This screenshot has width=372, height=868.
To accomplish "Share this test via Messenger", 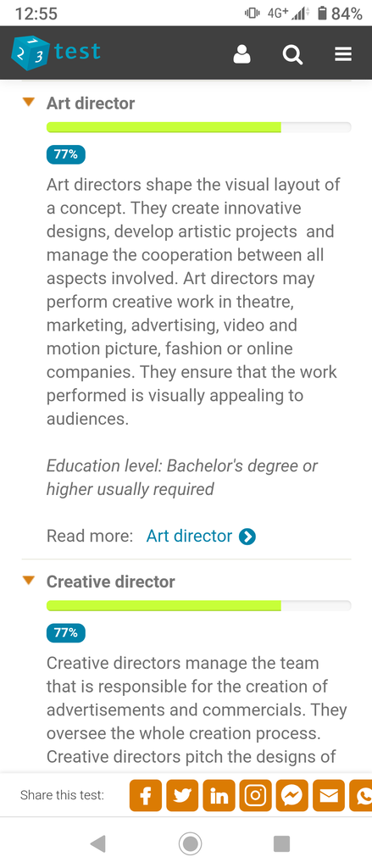I will pos(292,795).
